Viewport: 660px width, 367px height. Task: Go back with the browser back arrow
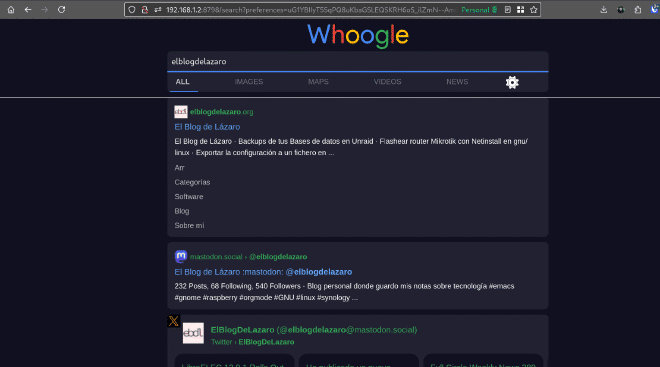click(28, 10)
